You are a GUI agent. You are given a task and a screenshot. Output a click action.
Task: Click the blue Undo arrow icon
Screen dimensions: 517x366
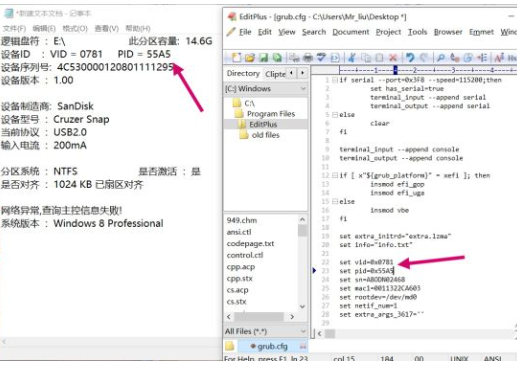(x=410, y=58)
